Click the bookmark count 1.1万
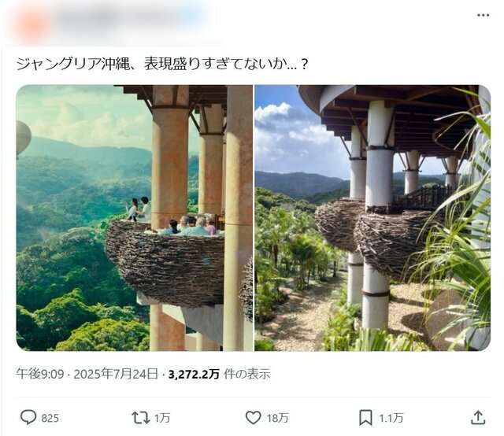Image resolution: width=504 pixels, height=436 pixels. pyautogui.click(x=392, y=418)
